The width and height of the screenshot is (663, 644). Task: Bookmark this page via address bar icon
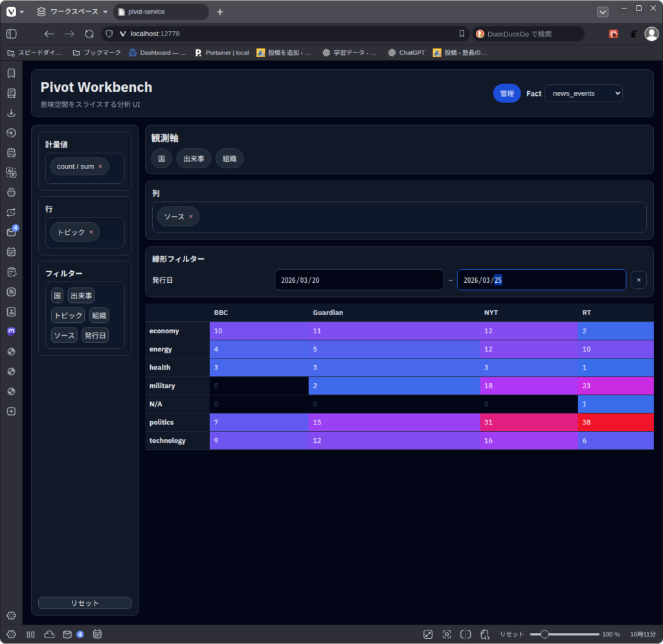pos(462,34)
